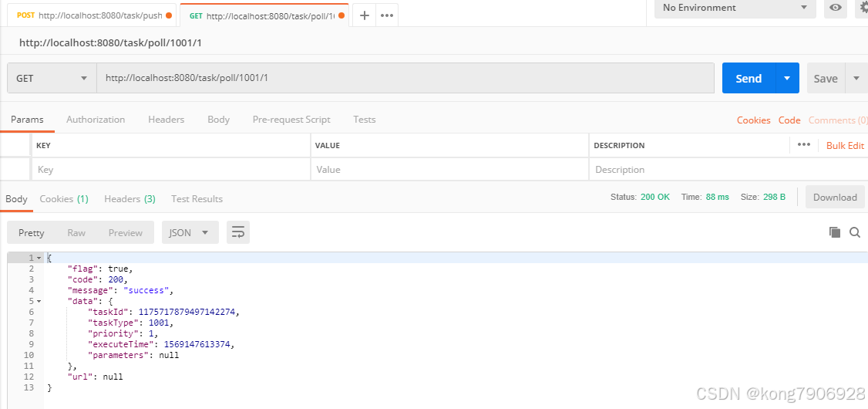
Task: Switch to the Authorization tab
Action: tap(96, 120)
